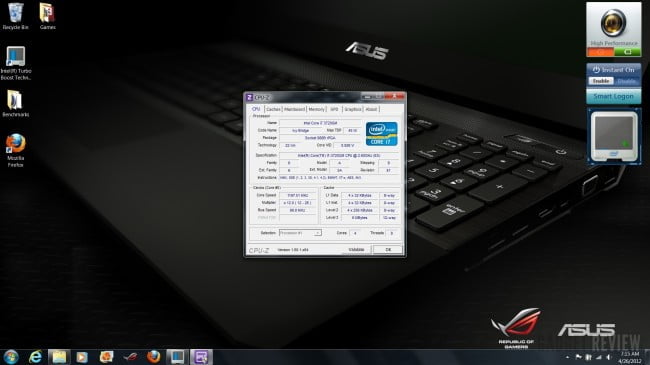The height and width of the screenshot is (365, 650).
Task: Click the Windows Start orb
Action: point(11,357)
